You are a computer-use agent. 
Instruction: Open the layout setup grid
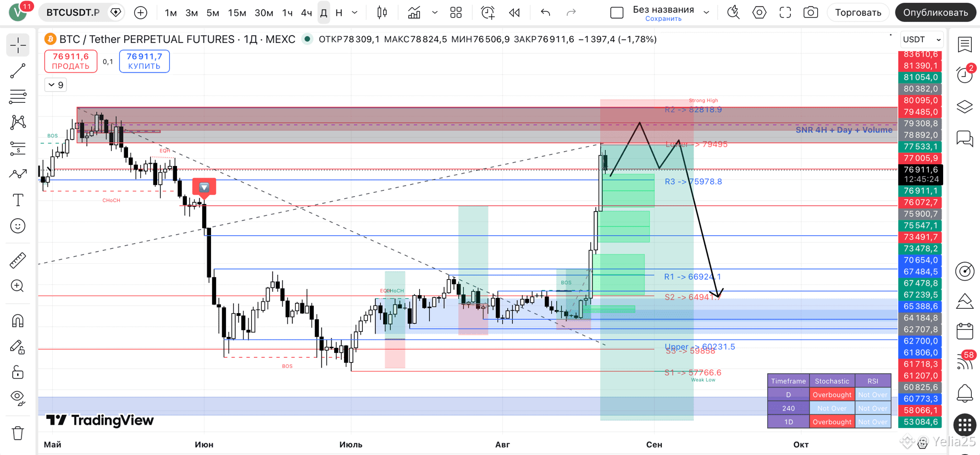456,12
